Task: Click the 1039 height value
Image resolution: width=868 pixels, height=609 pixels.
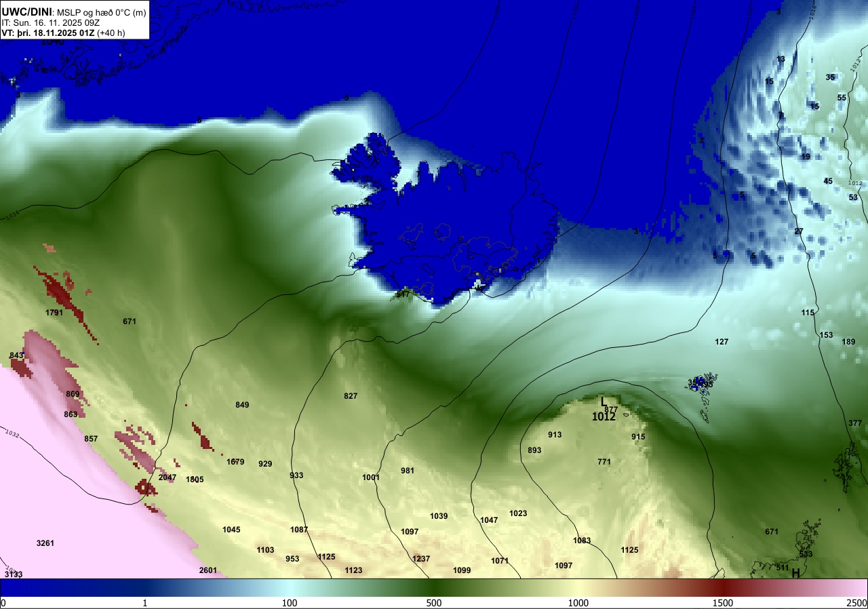Action: [439, 516]
